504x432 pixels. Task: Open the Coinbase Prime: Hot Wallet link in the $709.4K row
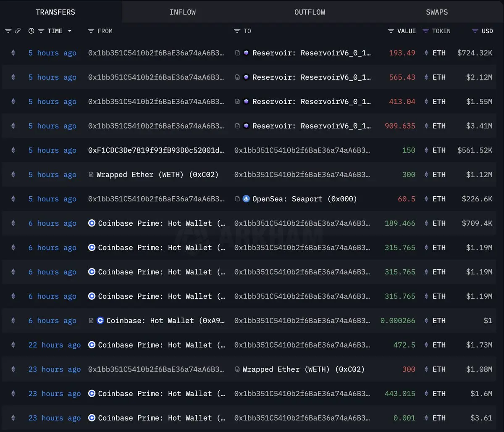162,223
